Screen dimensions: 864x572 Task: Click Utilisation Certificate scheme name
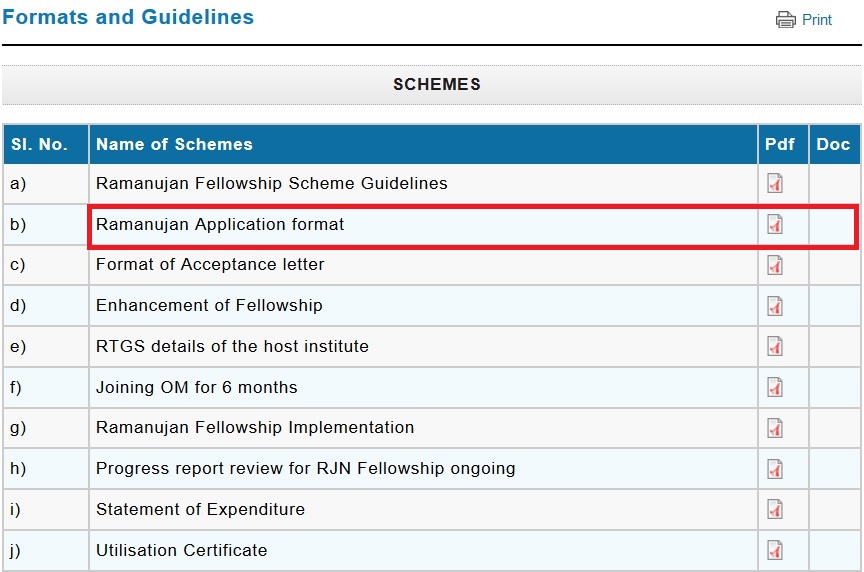(x=182, y=550)
